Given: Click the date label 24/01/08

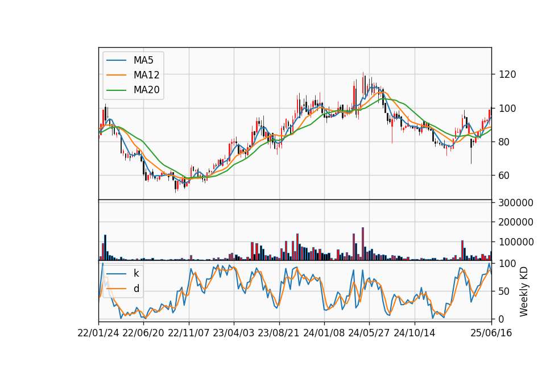Looking at the screenshot, I should (x=324, y=333).
